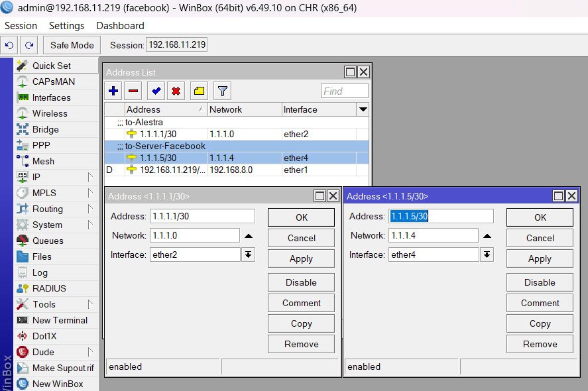Disable selected address with red X icon
The image size is (588, 391).
click(x=176, y=91)
